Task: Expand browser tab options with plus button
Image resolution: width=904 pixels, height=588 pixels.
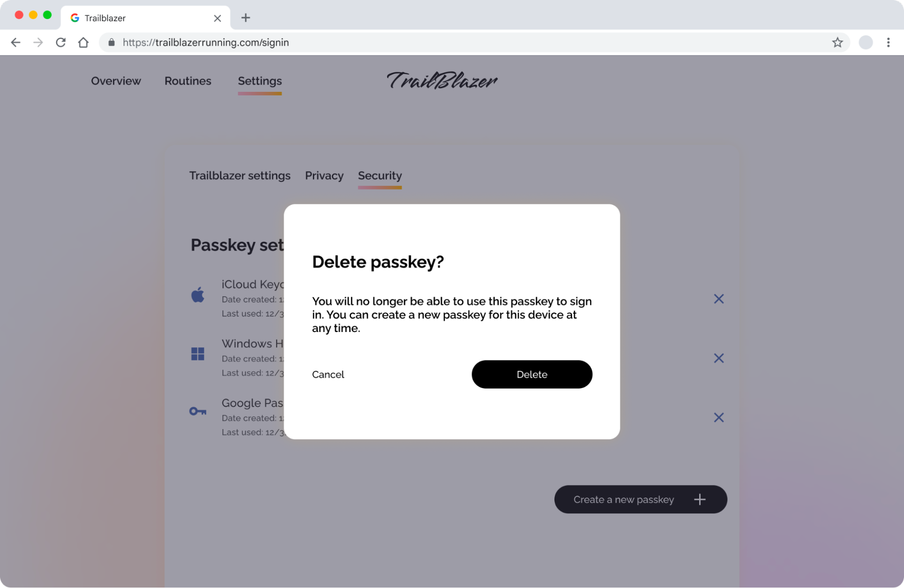Action: point(246,18)
